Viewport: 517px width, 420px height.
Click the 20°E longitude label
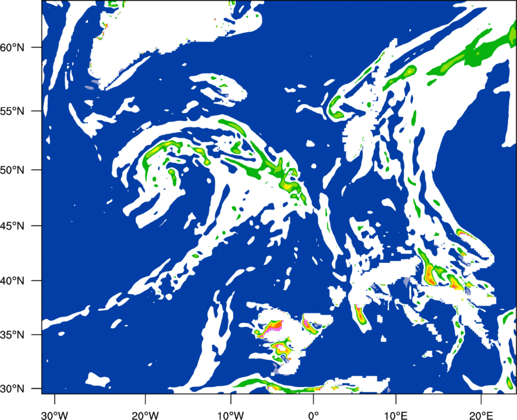(481, 415)
